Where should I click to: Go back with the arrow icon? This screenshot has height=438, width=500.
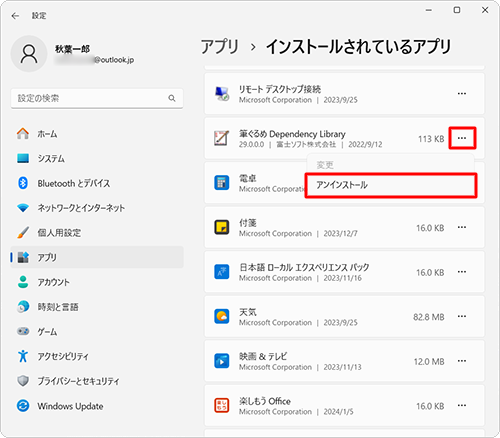tap(15, 16)
